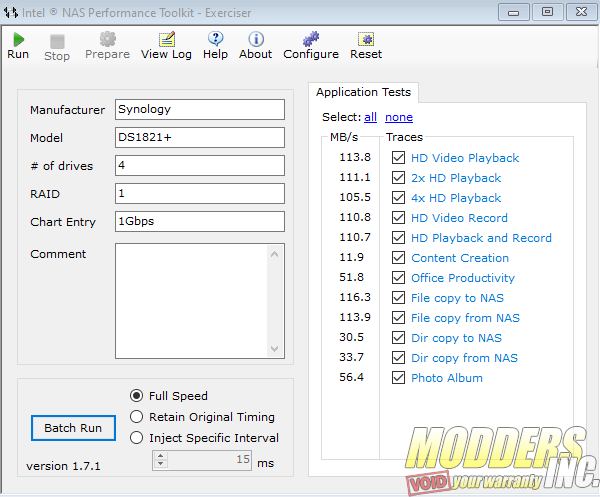Screen dimensions: 600x497
Task: Click the Chart Entry field 1Gbps
Action: pyautogui.click(x=200, y=222)
